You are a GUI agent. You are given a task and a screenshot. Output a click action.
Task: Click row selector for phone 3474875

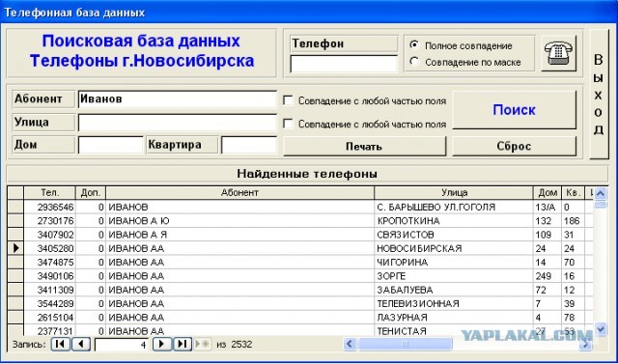coord(15,262)
